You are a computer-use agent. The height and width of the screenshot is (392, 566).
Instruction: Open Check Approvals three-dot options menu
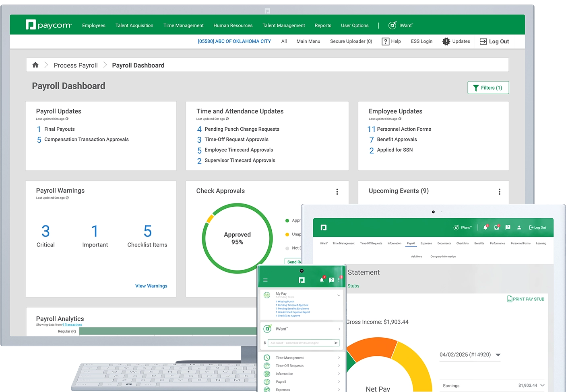tap(337, 192)
